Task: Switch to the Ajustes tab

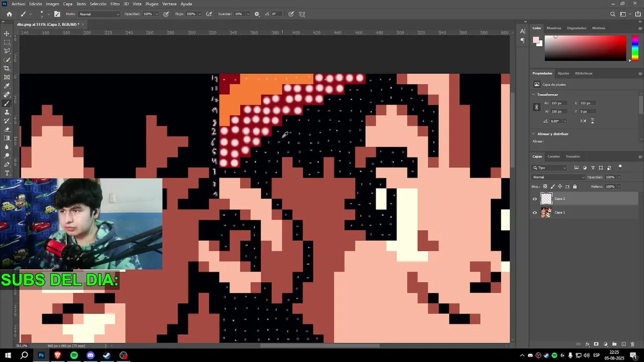Action: pos(563,73)
